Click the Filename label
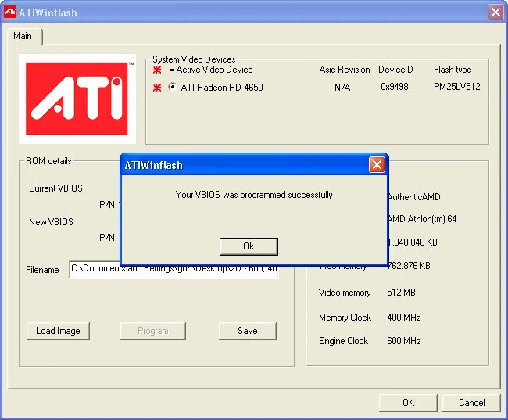 click(x=42, y=270)
